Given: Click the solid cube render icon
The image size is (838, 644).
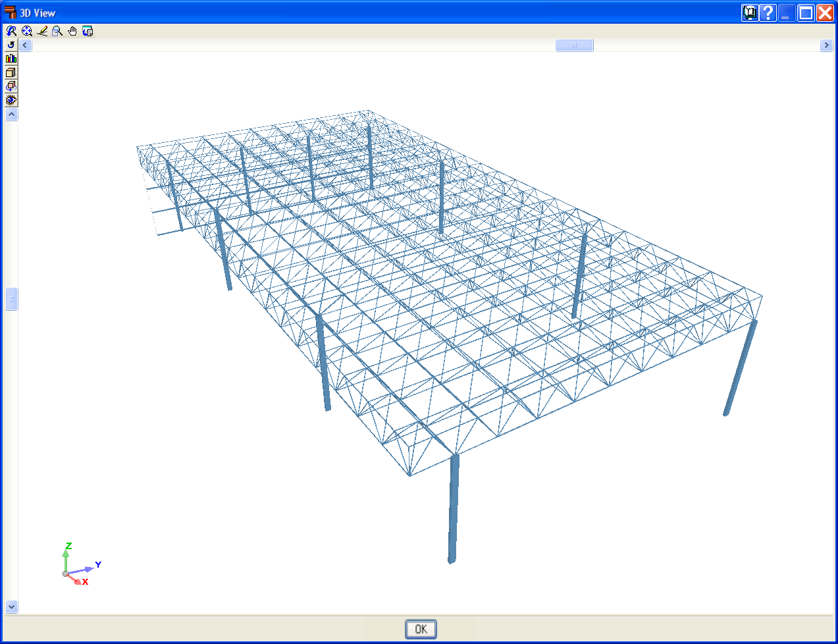Looking at the screenshot, I should click(11, 72).
